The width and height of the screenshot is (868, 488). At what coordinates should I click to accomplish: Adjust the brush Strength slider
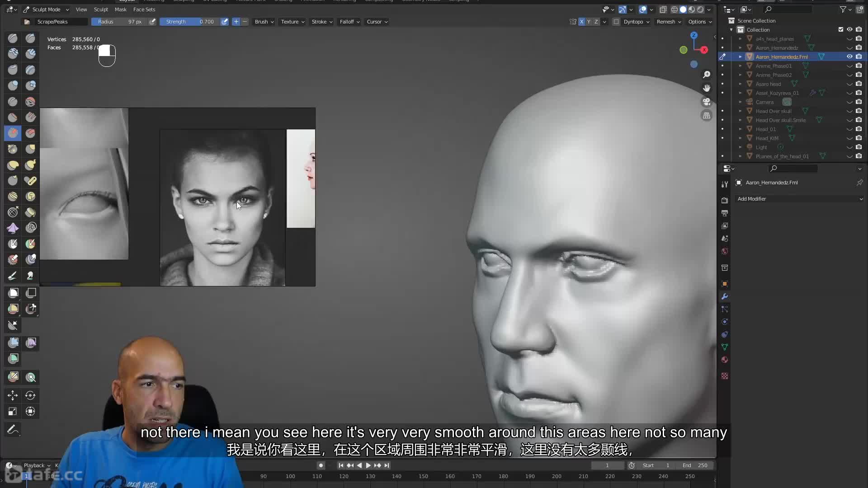point(189,22)
